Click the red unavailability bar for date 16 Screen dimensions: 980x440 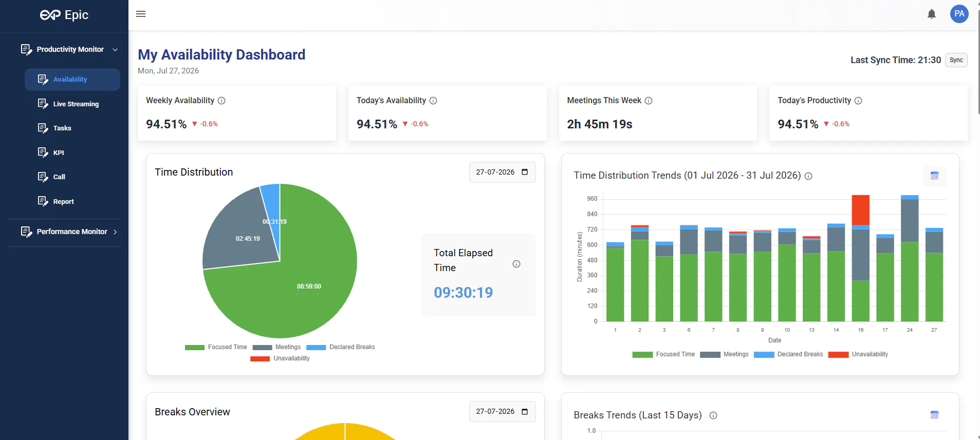[x=860, y=210]
